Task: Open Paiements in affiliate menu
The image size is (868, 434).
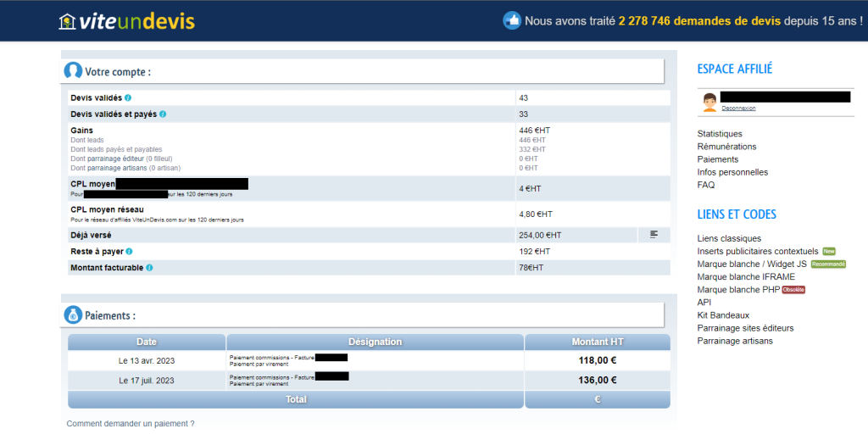Action: click(x=717, y=159)
